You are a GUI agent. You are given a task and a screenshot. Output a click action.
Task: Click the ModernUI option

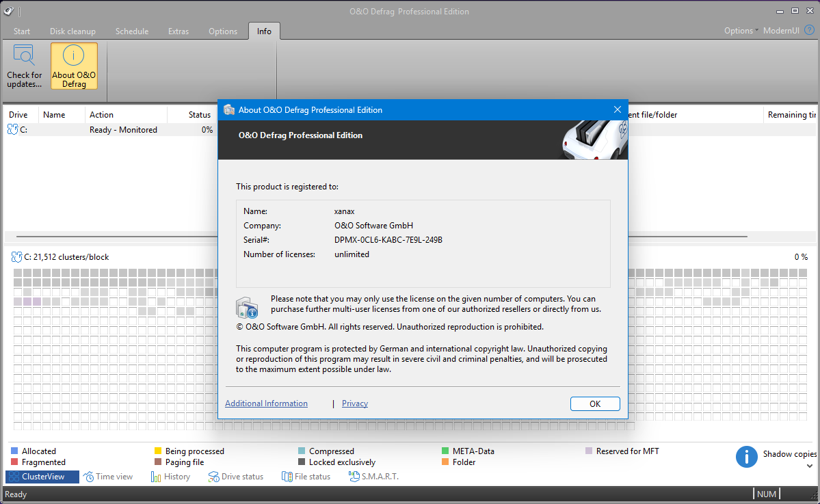click(781, 30)
